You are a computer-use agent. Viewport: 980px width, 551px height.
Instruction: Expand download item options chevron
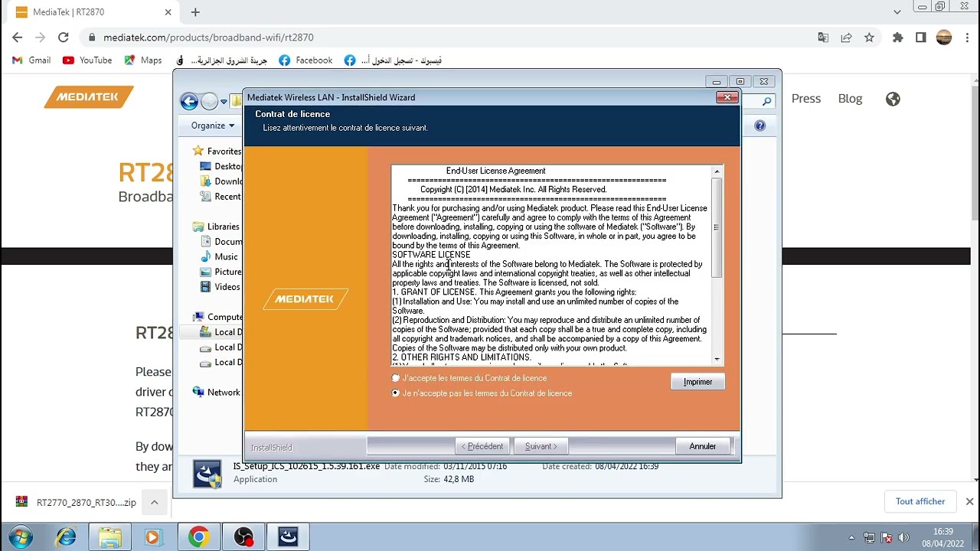point(154,502)
